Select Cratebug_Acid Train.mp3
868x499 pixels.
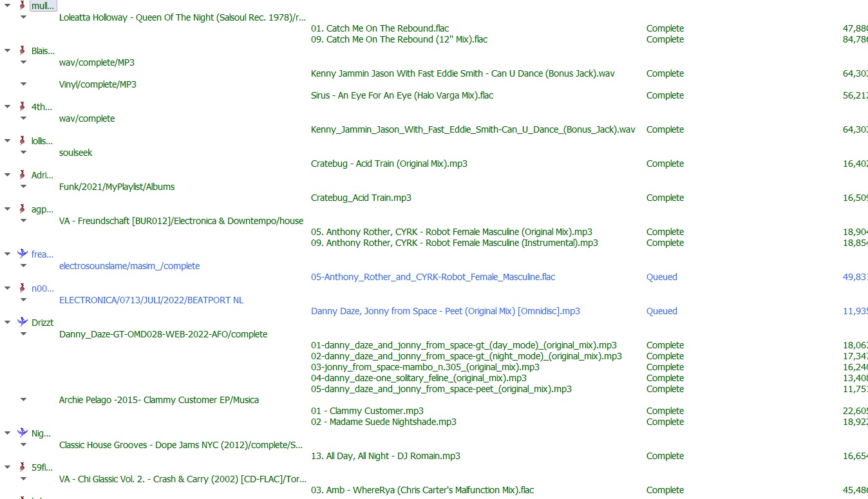point(361,198)
